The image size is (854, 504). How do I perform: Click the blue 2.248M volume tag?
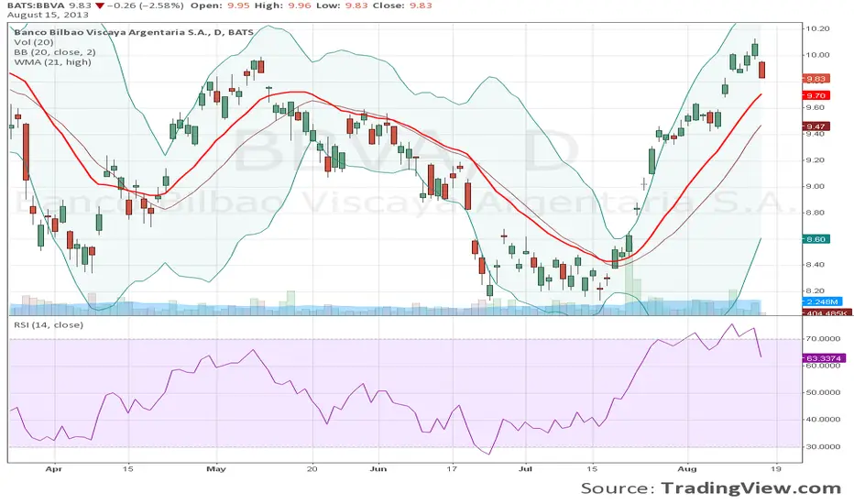coord(823,301)
